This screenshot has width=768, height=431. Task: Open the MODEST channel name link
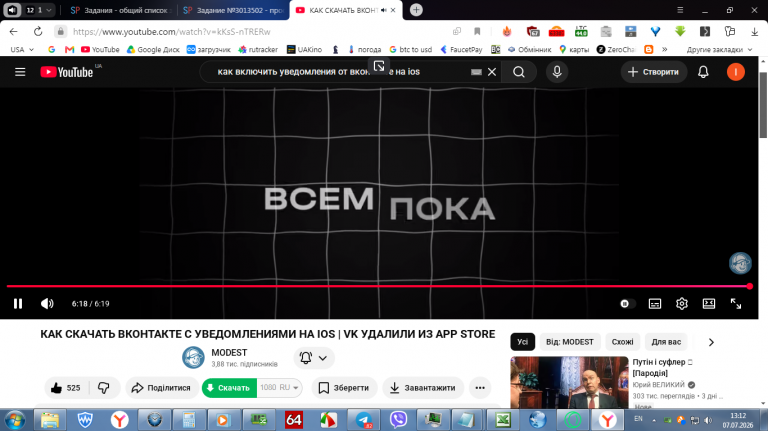(x=229, y=353)
